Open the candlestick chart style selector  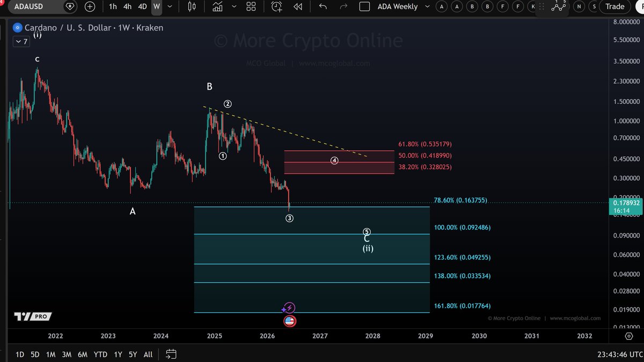coord(192,7)
